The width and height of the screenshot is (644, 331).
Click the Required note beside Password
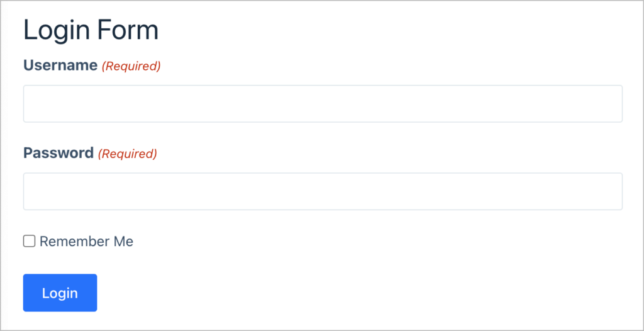point(128,154)
